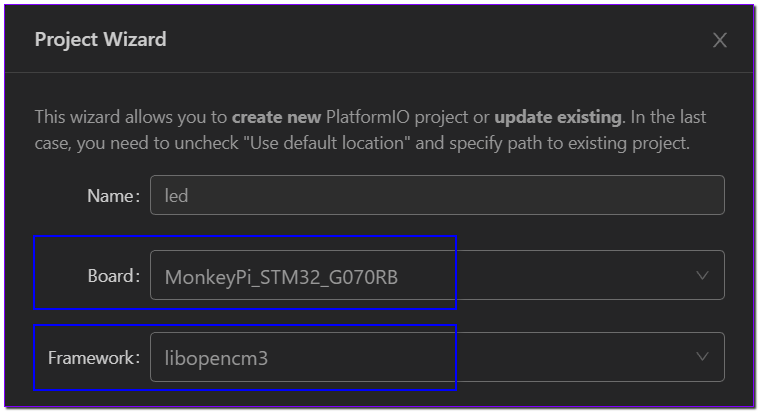Click the libopencm3 framework value
This screenshot has height=412, width=759.
click(216, 358)
